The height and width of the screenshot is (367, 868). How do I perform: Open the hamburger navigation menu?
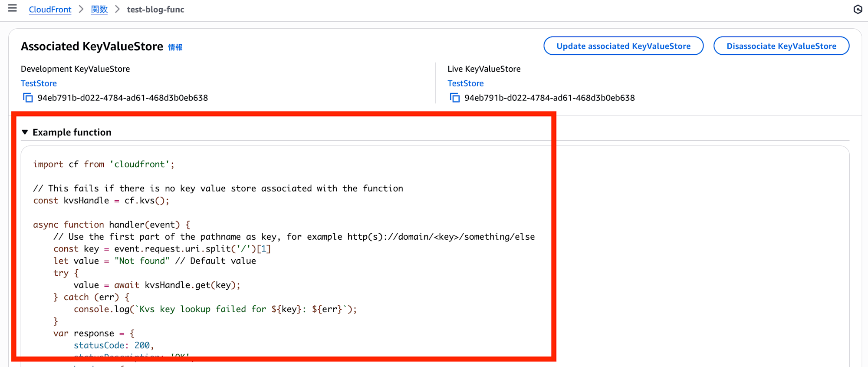(x=13, y=8)
